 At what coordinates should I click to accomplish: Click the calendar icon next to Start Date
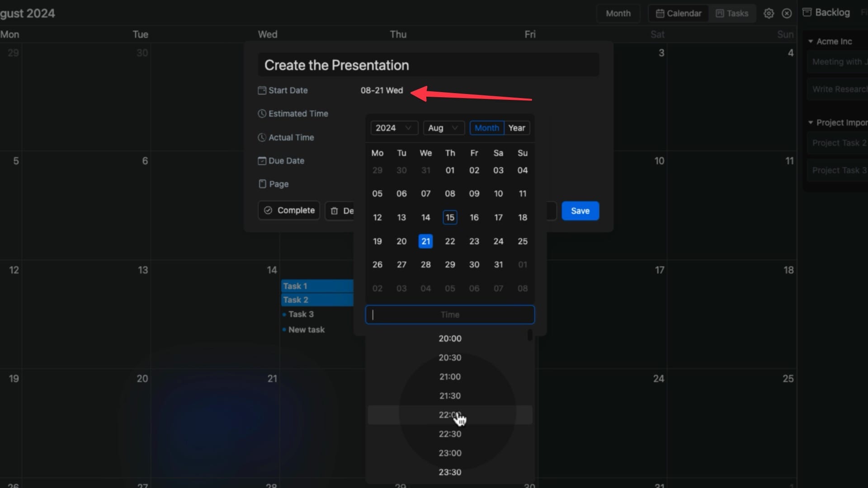[261, 90]
